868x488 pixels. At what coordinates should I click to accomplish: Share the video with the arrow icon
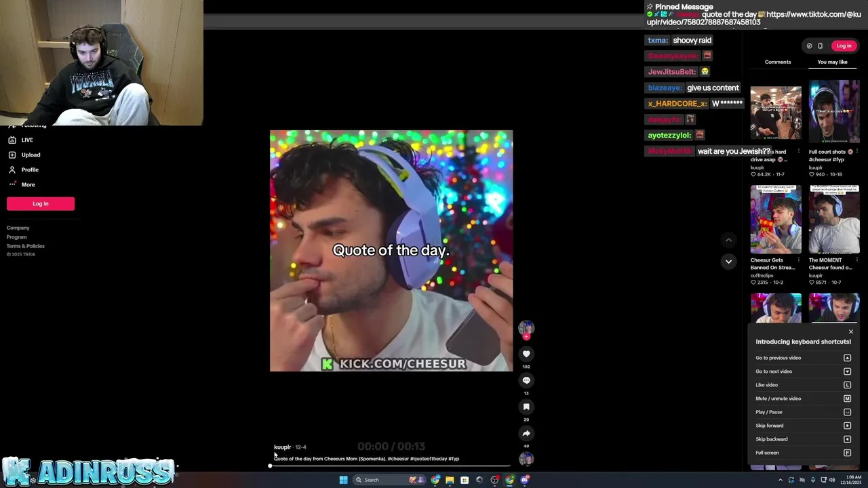point(526,433)
